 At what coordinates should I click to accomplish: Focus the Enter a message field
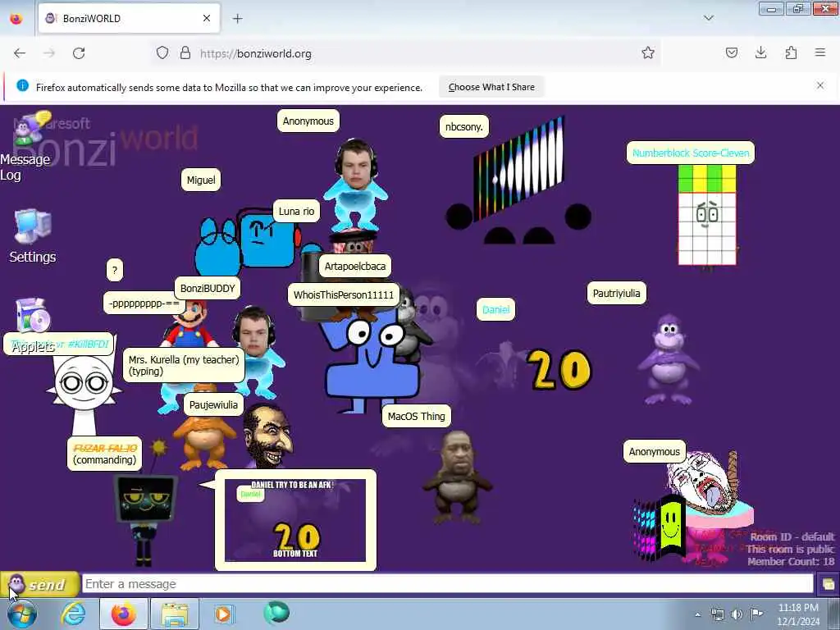[x=447, y=584]
